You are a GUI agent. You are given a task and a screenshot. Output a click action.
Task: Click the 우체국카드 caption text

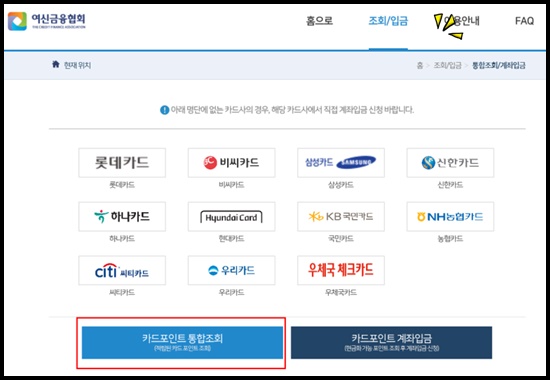(341, 292)
